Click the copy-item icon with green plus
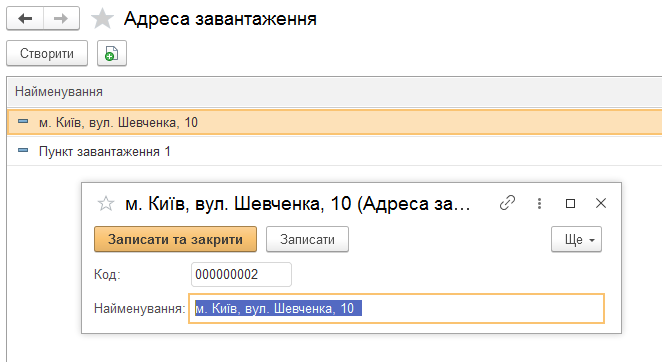 (112, 54)
